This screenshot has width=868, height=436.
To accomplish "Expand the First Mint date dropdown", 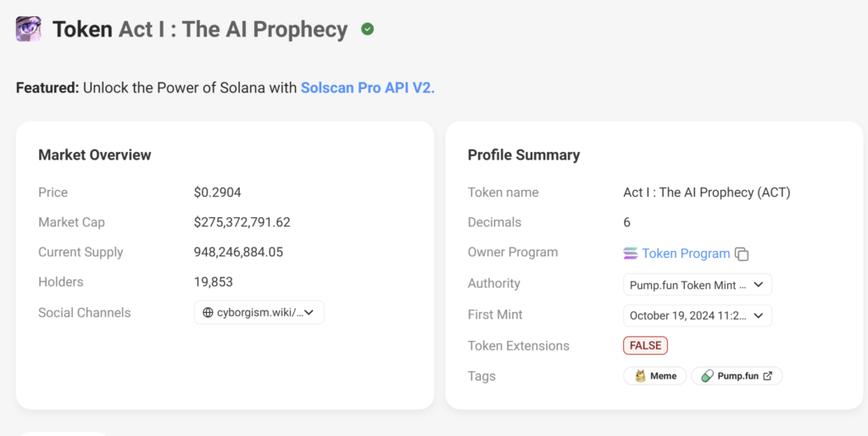I will (x=758, y=316).
